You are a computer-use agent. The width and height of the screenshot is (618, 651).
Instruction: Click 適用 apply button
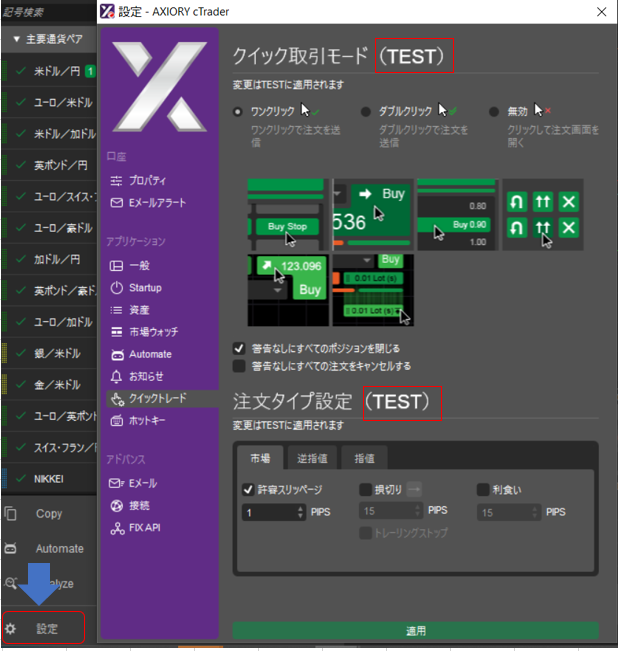point(416,631)
